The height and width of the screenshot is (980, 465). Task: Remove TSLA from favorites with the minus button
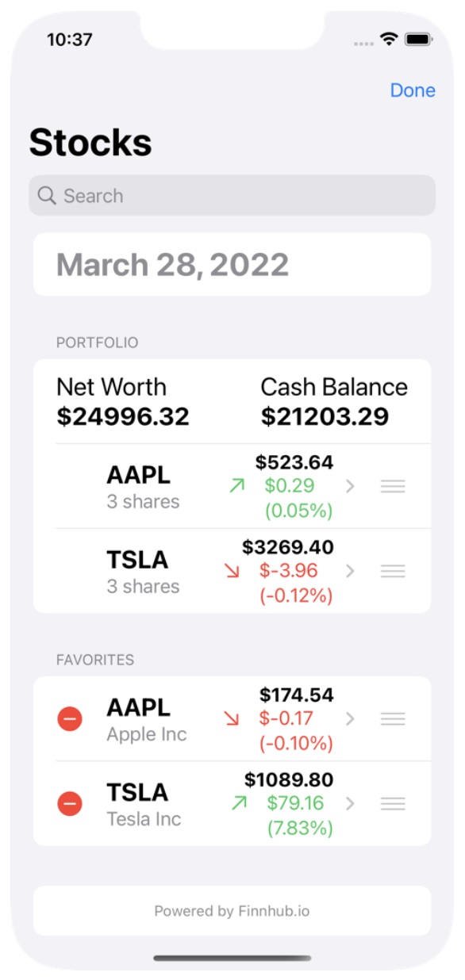click(x=70, y=803)
